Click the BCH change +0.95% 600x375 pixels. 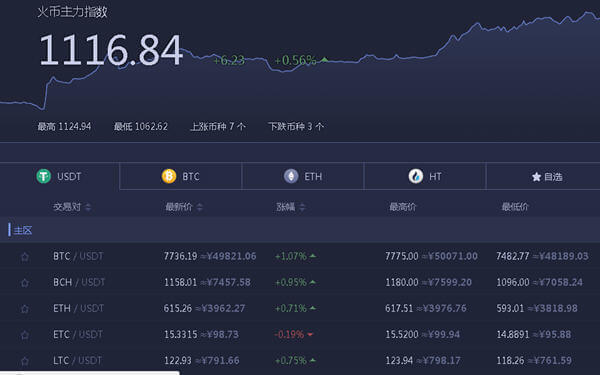[291, 282]
